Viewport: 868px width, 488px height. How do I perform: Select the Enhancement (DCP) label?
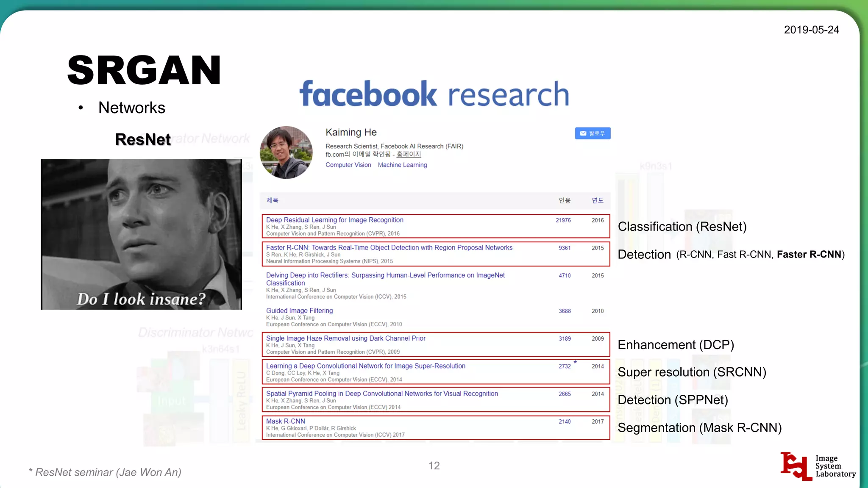point(676,345)
